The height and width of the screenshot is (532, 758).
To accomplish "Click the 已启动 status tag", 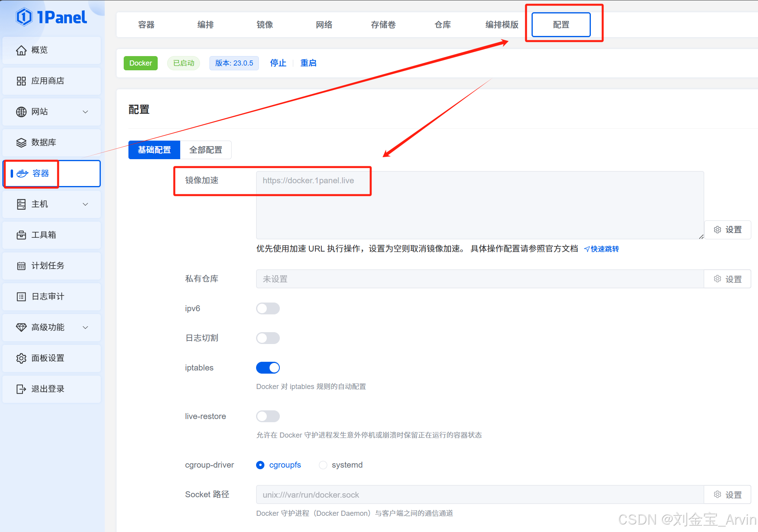I will coord(183,63).
